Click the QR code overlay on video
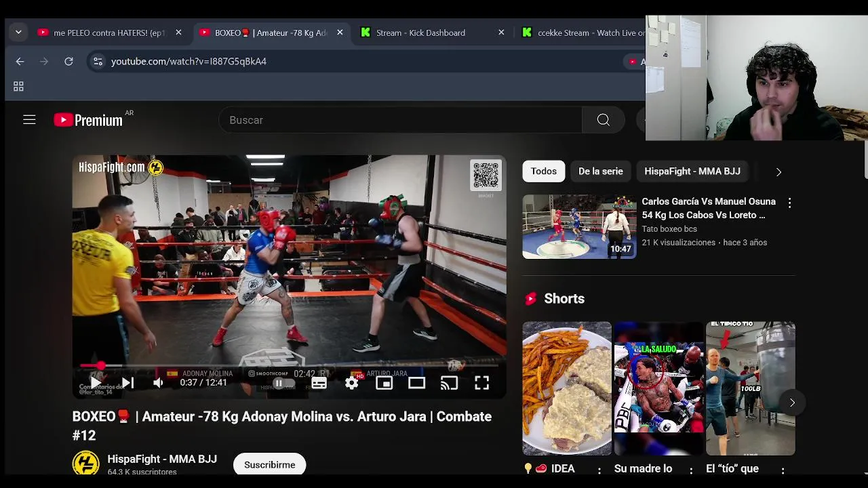Viewport: 868px width, 488px height. click(486, 176)
